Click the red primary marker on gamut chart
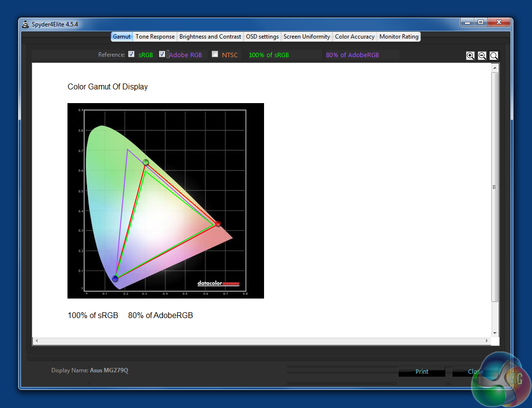 pos(218,223)
